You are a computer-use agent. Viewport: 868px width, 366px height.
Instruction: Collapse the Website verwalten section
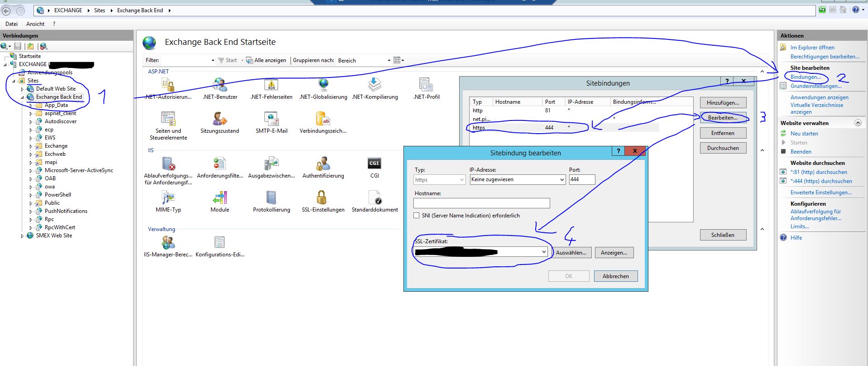pos(858,123)
